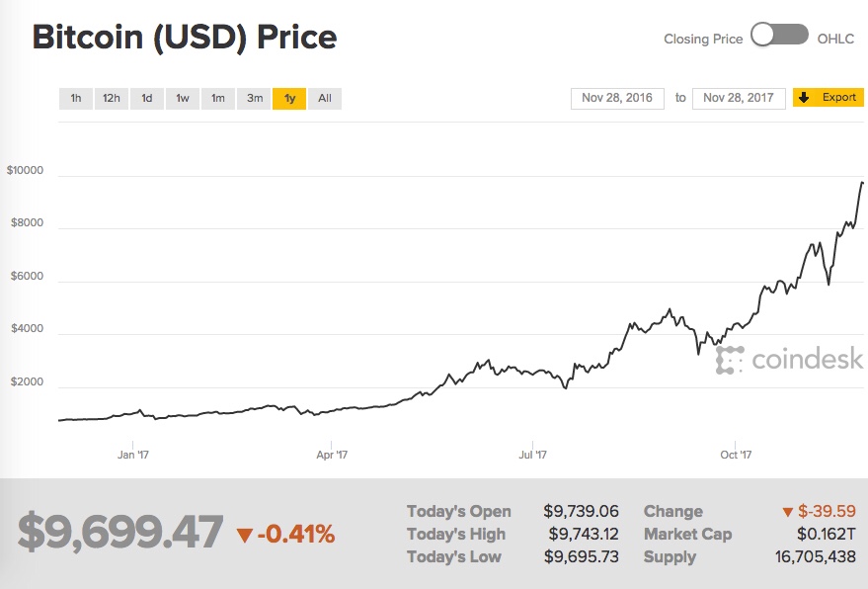
Task: Show the 1m price range
Action: [218, 98]
